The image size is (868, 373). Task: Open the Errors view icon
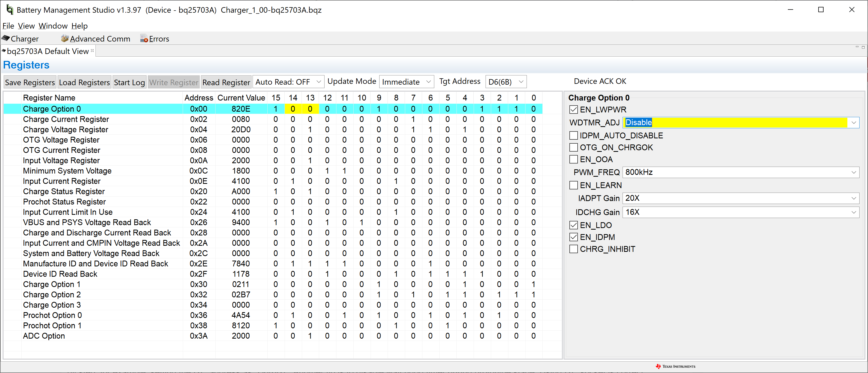click(155, 39)
